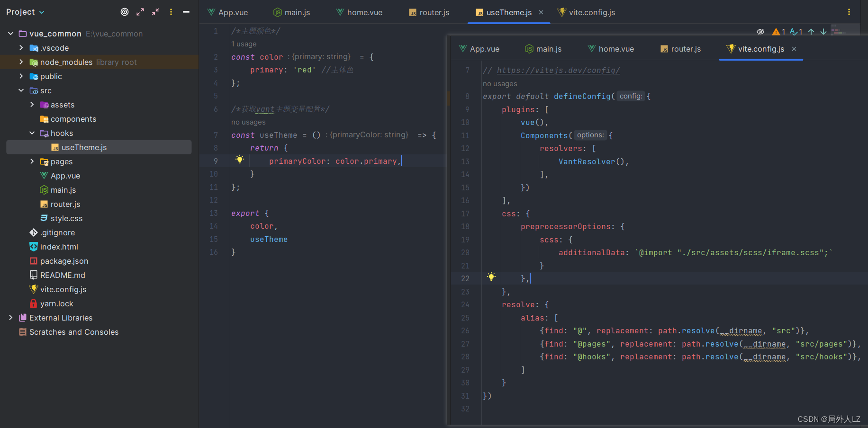Image resolution: width=868 pixels, height=428 pixels.
Task: Switch to vite.config.js tab in left editor
Action: pyautogui.click(x=586, y=12)
